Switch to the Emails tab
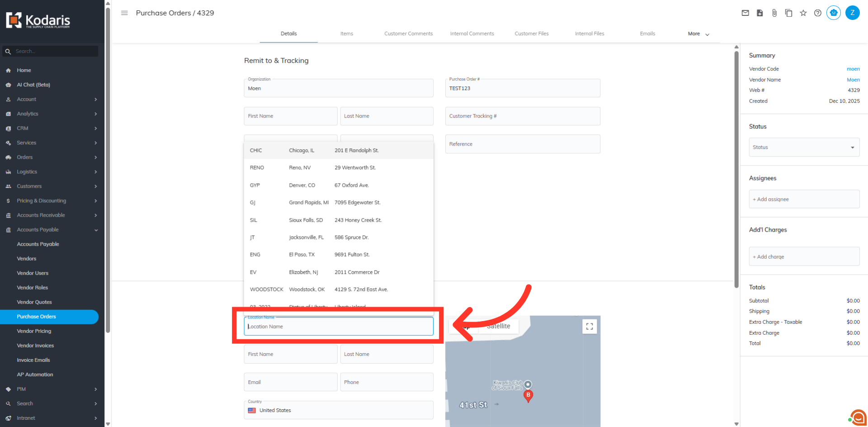Viewport: 868px width, 427px height. (647, 34)
